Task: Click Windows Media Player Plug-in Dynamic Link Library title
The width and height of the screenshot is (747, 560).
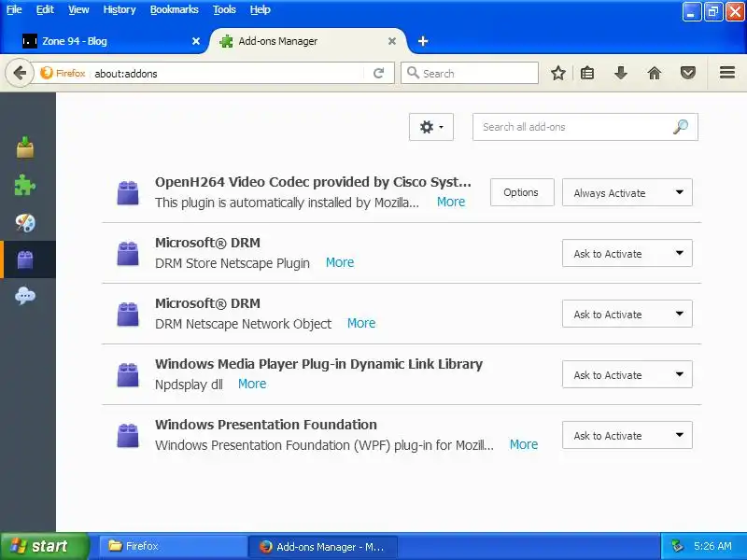Action: point(318,364)
